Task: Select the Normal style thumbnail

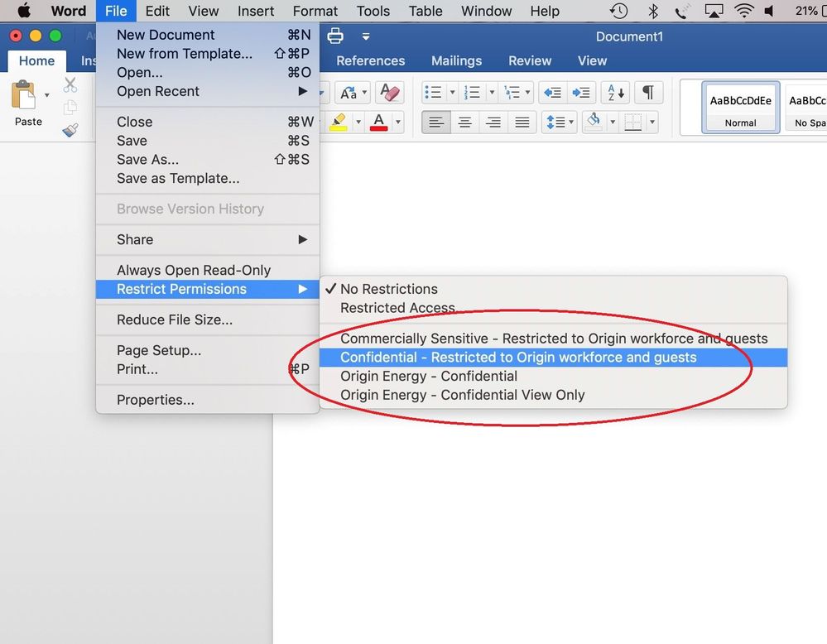Action: [741, 108]
